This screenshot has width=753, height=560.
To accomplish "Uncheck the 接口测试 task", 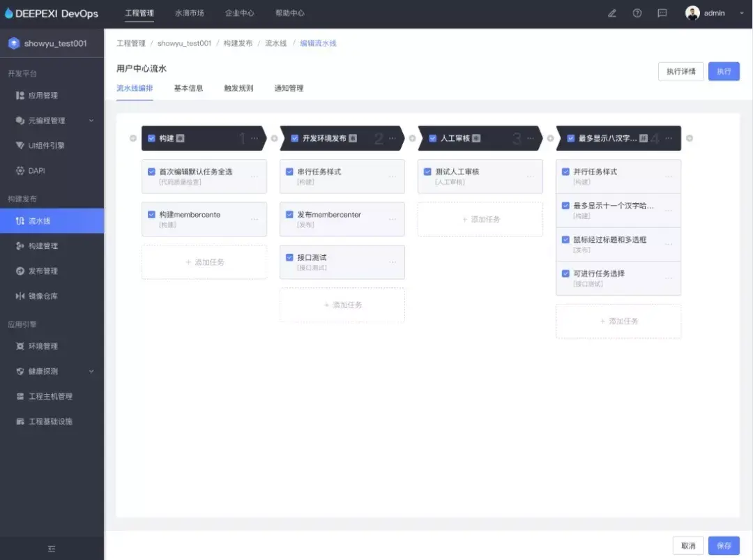I will [289, 257].
